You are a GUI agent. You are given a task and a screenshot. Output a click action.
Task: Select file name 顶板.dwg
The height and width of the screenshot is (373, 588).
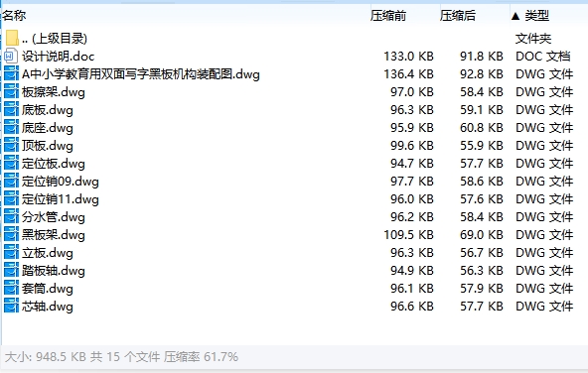pyautogui.click(x=48, y=146)
